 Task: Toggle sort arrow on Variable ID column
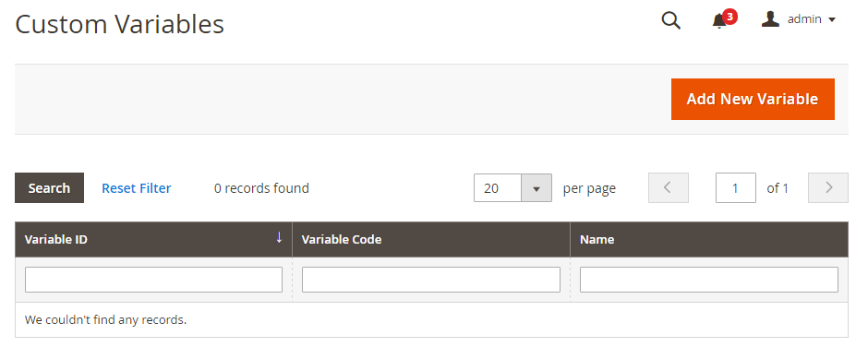tap(279, 238)
